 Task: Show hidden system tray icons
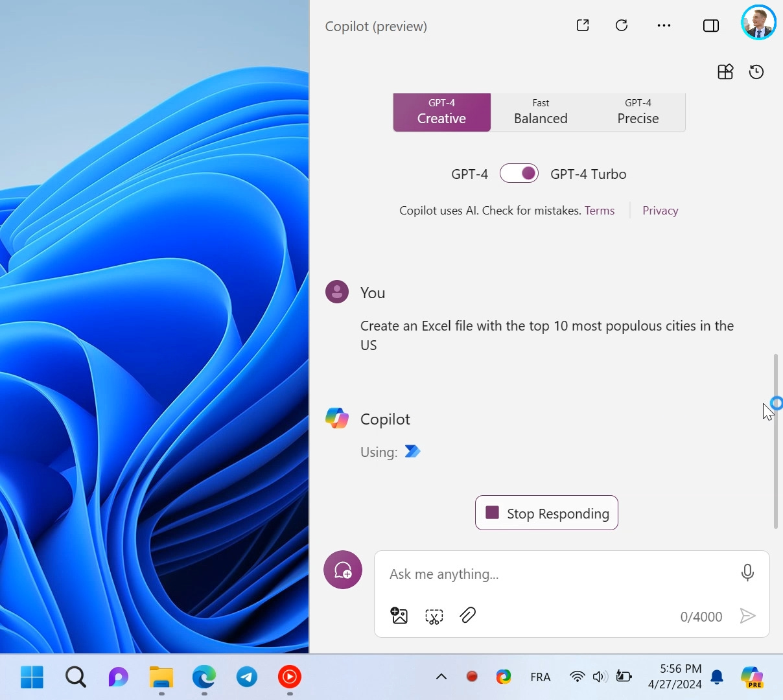(441, 677)
